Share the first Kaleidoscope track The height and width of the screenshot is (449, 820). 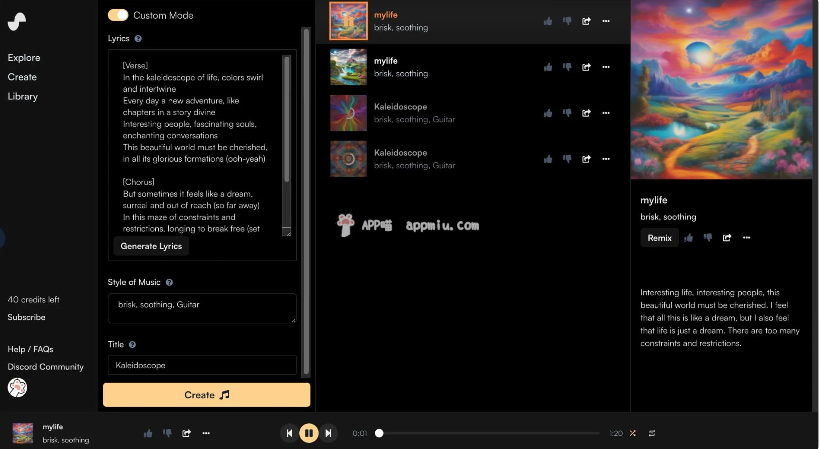click(x=586, y=113)
